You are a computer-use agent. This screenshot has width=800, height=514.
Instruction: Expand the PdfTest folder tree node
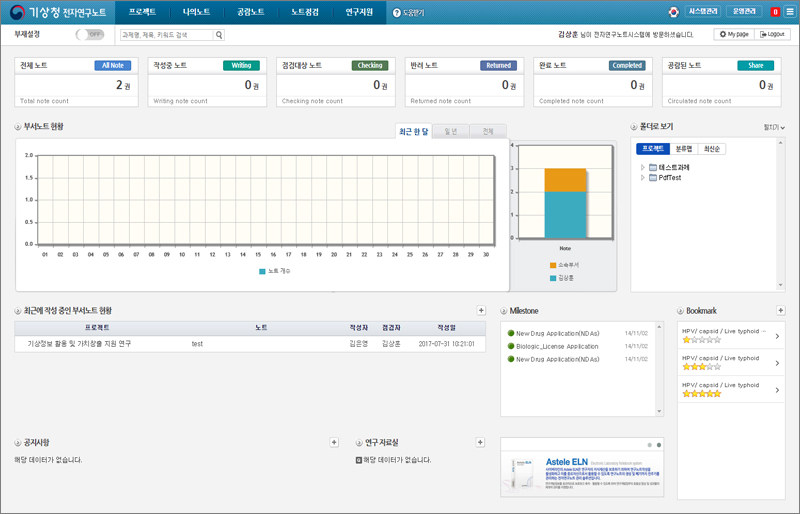(x=643, y=177)
